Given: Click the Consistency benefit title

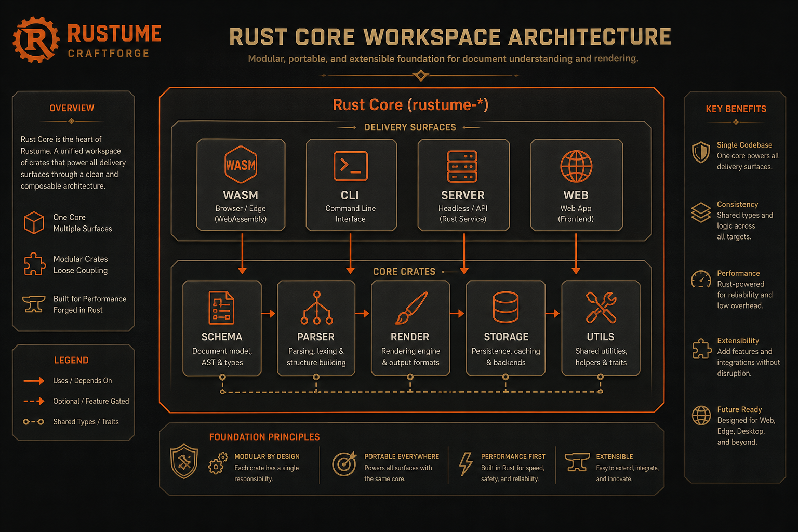Looking at the screenshot, I should pos(737,204).
